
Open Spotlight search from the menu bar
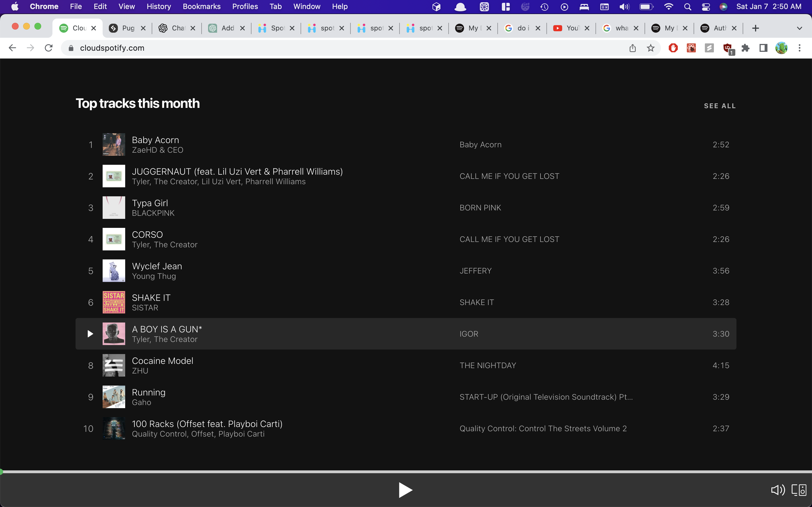pos(687,6)
